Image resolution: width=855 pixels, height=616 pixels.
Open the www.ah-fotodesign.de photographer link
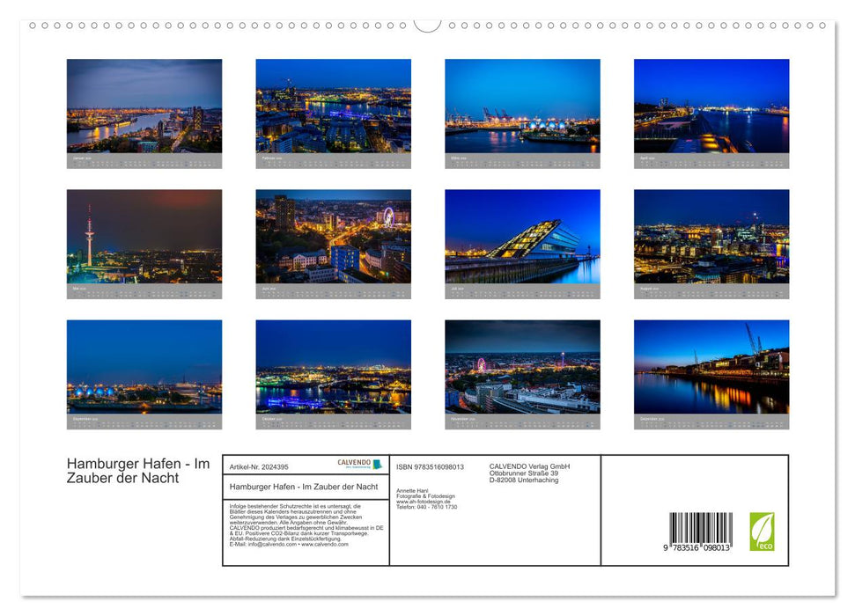coord(423,501)
